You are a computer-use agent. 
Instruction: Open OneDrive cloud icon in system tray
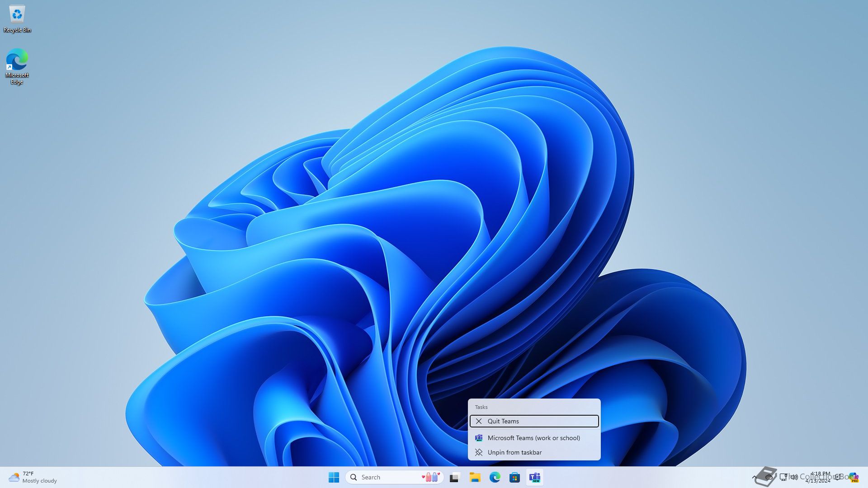[769, 477]
